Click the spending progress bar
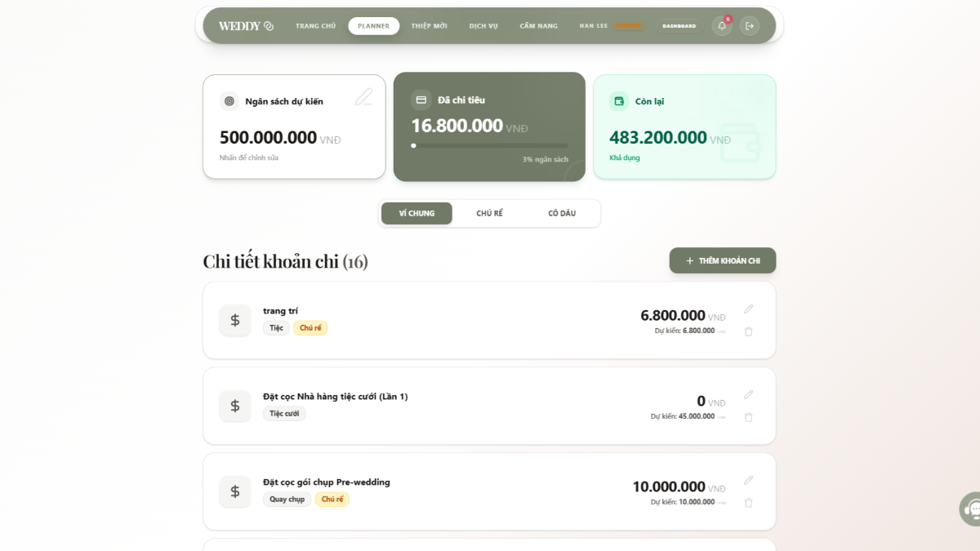Viewport: 980px width, 551px height. point(489,146)
